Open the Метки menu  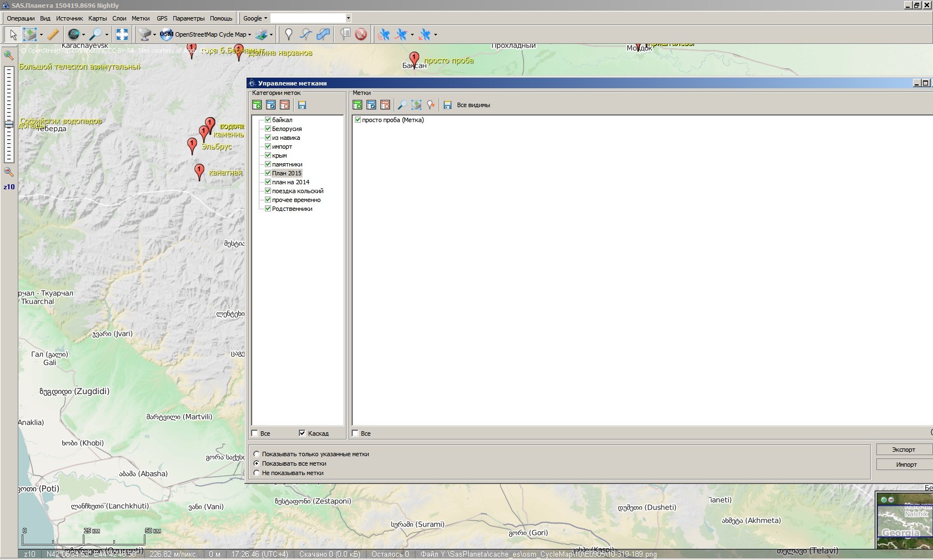pos(141,18)
